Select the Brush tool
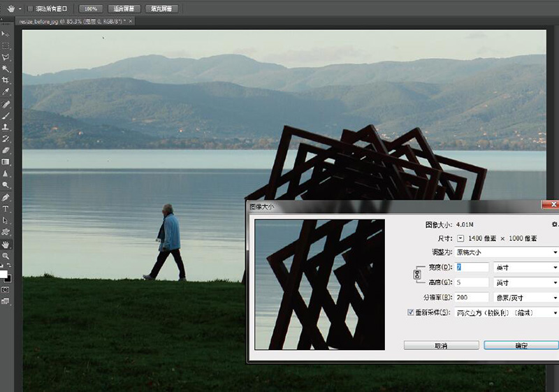 [6, 115]
